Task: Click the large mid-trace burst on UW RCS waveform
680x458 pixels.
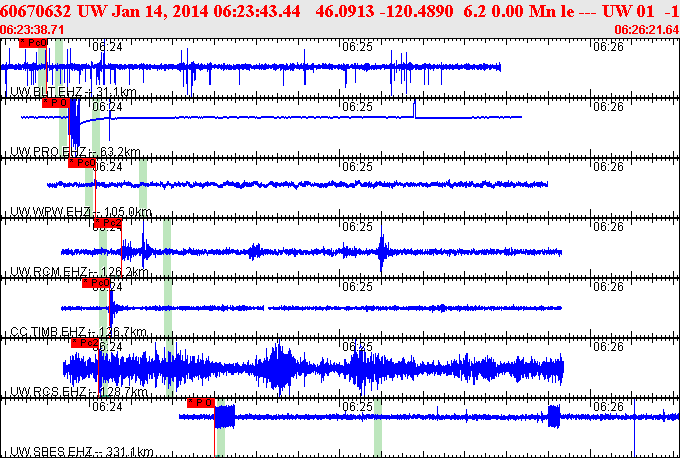Action: pos(277,367)
